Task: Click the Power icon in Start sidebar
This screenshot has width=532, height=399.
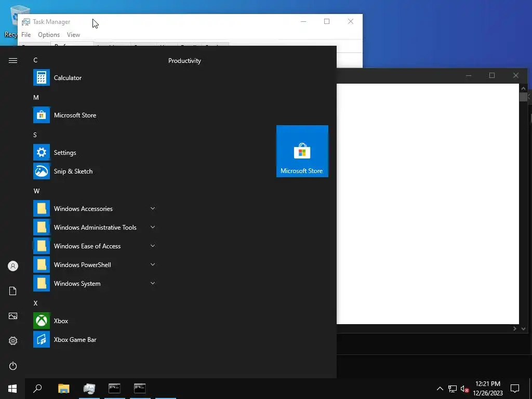Action: pos(13,366)
